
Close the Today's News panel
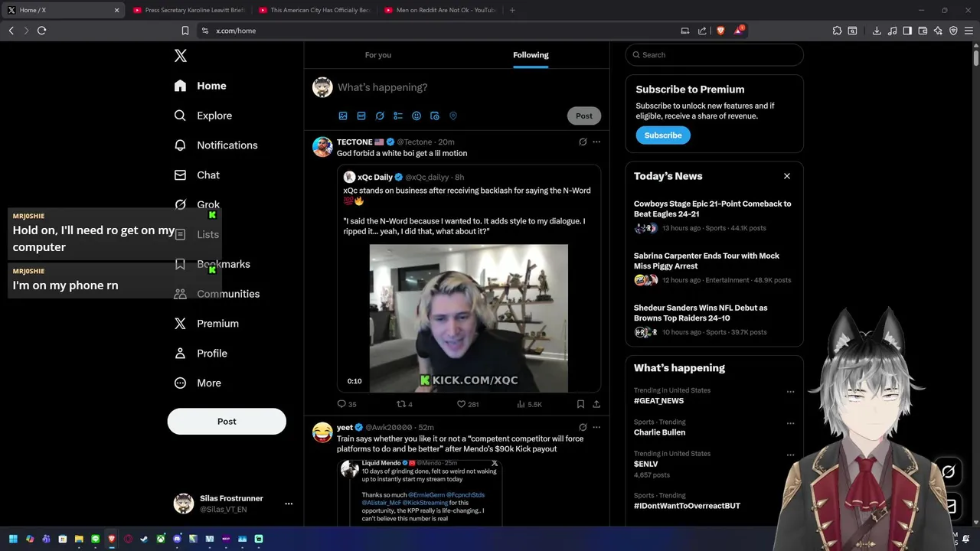coord(786,176)
